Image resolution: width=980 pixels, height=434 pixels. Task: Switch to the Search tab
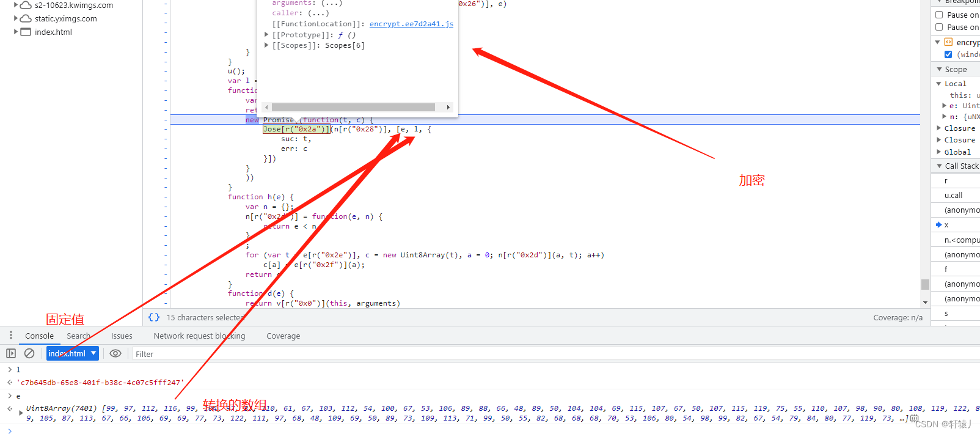(78, 336)
